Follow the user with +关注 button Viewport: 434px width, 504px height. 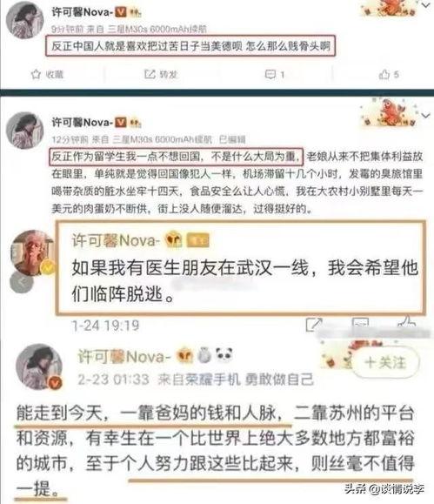(x=385, y=363)
